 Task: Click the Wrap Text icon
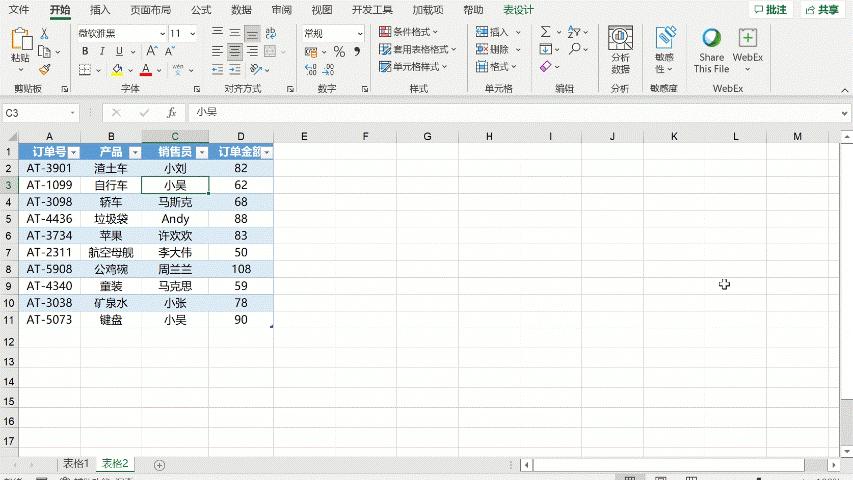270,33
